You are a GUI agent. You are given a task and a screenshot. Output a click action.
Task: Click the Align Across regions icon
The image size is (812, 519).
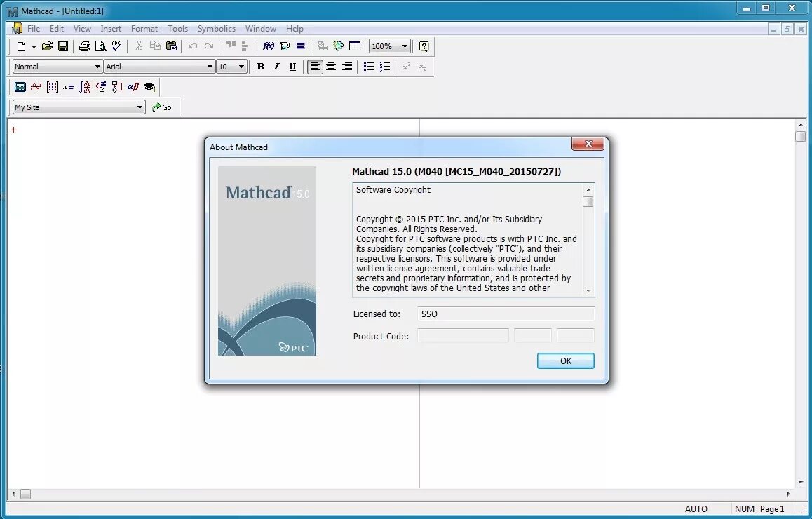click(x=231, y=46)
